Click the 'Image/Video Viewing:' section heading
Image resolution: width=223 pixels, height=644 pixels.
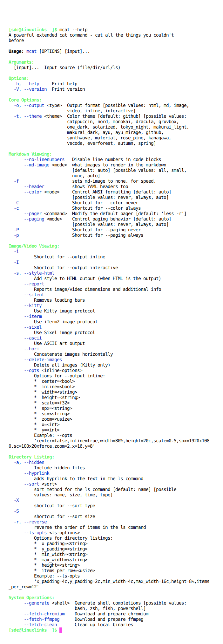pyautogui.click(x=34, y=246)
